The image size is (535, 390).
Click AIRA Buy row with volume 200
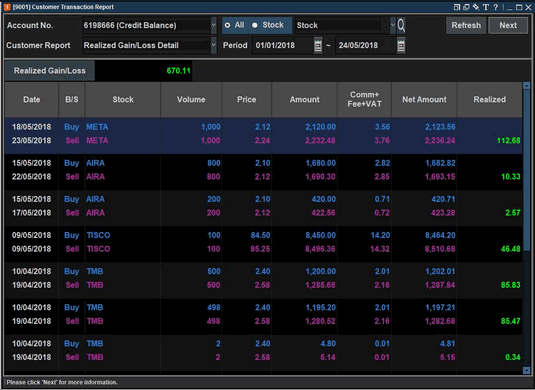(x=263, y=199)
